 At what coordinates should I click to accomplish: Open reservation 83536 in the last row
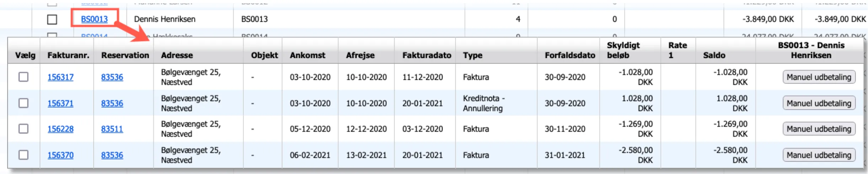[112, 155]
